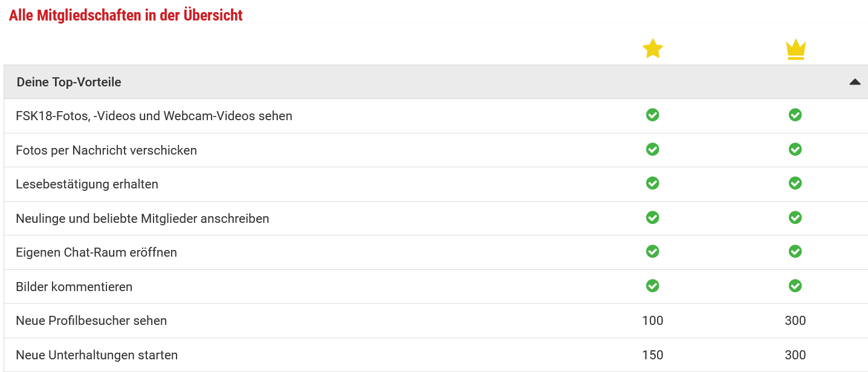Click the Eigenen Chat-Raum eröffnen feature label
The image size is (868, 372).
tap(97, 252)
